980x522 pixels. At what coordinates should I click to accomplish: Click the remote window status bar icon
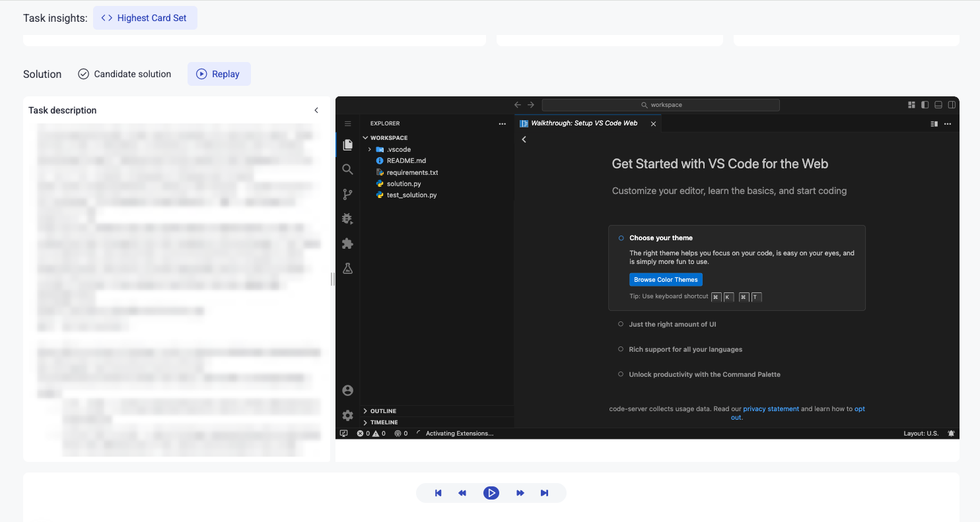[x=343, y=434]
